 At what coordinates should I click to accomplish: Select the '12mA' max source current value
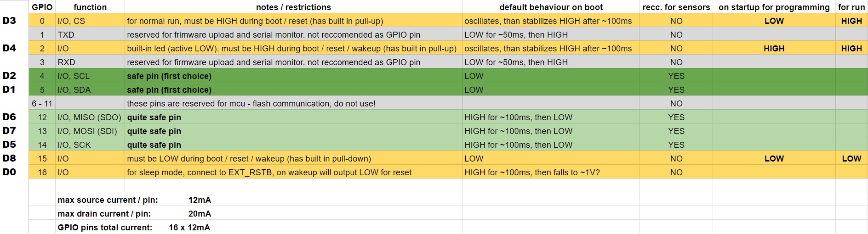[200, 200]
